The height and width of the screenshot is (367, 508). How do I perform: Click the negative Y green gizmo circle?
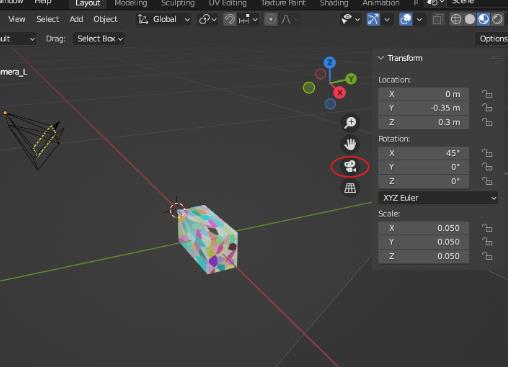(309, 88)
